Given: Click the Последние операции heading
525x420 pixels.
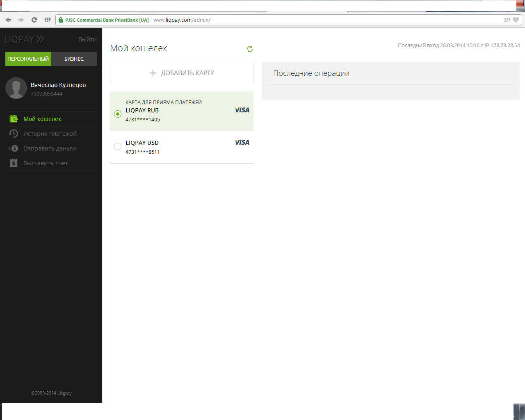Looking at the screenshot, I should tap(311, 73).
